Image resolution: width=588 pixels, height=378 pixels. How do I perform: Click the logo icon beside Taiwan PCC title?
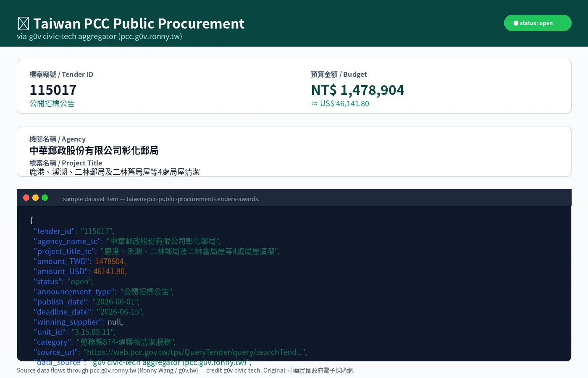click(24, 24)
